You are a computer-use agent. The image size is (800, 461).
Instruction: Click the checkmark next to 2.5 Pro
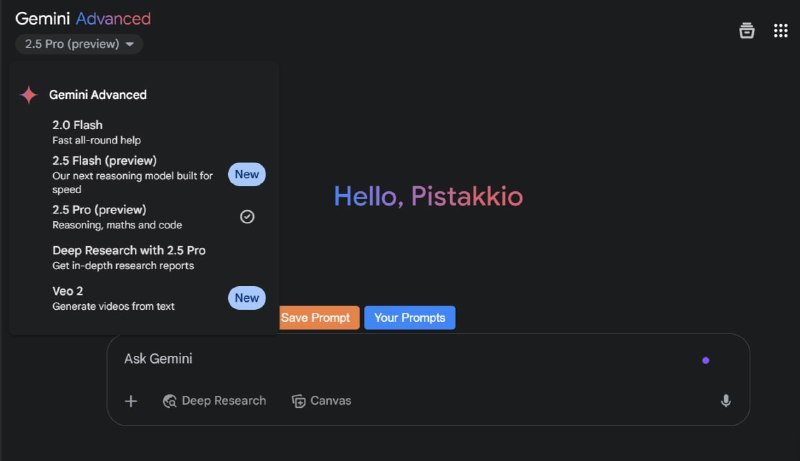pos(247,217)
